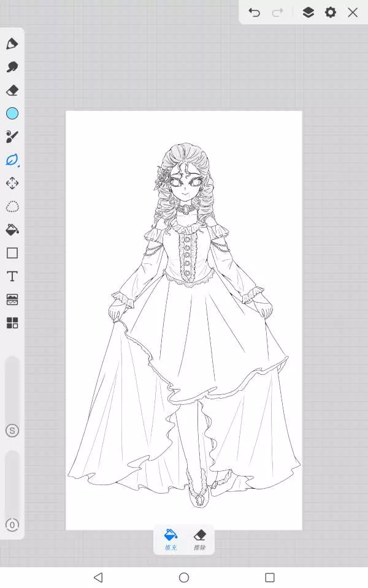Viewport: 368px width, 588px height.
Task: Open the grid panels tool
Action: (x=12, y=323)
